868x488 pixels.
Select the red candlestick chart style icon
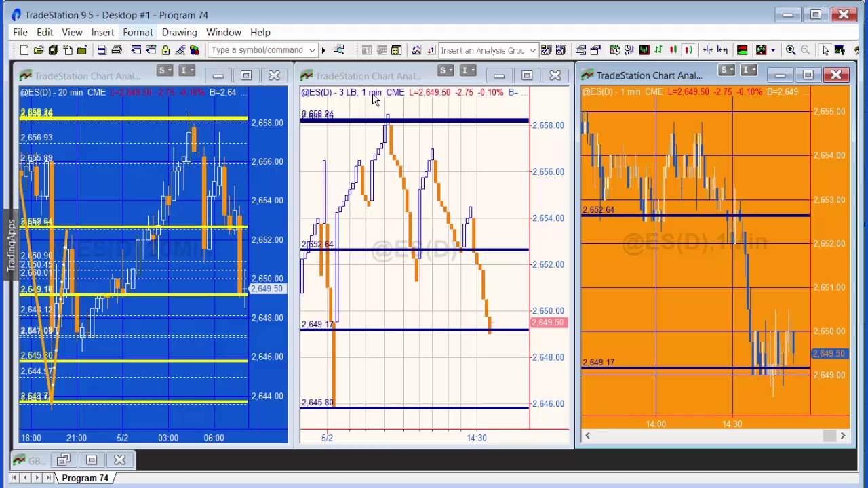pos(673,50)
